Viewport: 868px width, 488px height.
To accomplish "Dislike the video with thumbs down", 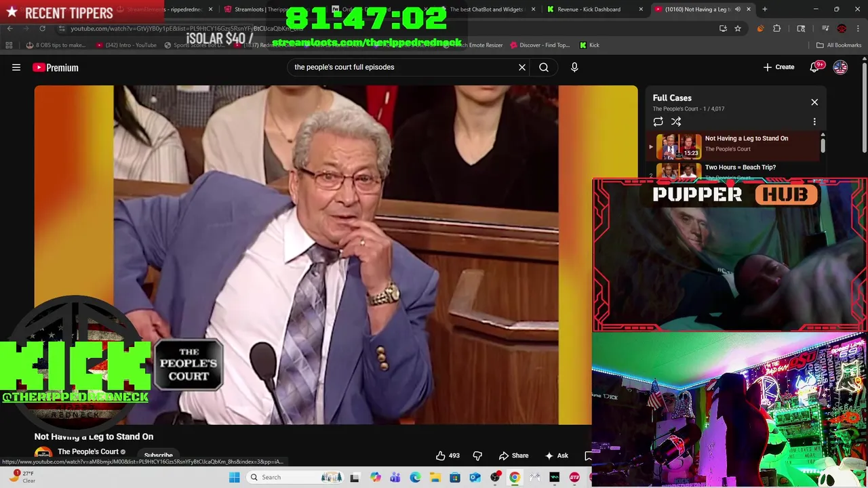I will coord(477,455).
